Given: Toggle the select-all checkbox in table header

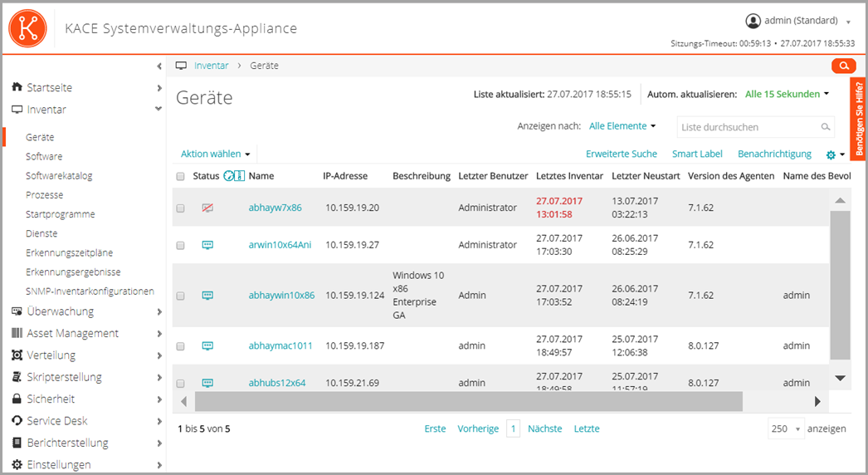Looking at the screenshot, I should coord(180,176).
